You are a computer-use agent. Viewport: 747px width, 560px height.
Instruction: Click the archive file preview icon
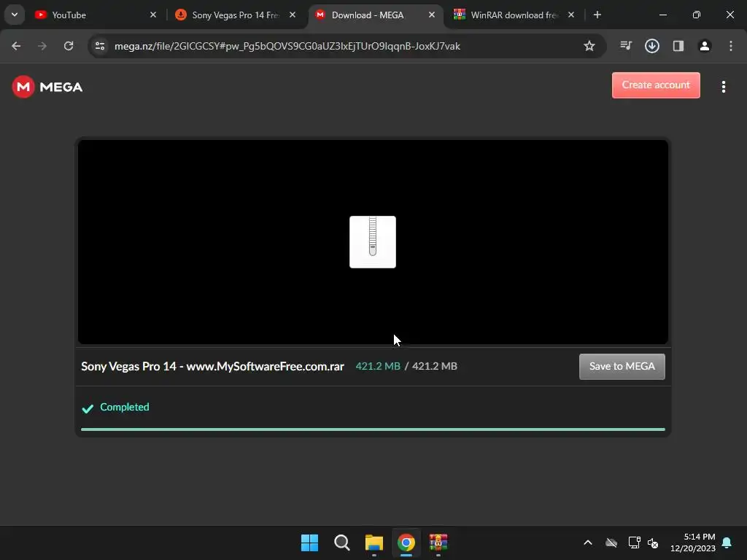[373, 242]
